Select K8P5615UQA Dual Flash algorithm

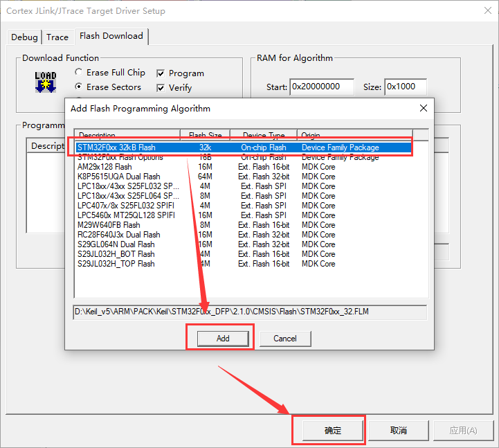(244, 177)
